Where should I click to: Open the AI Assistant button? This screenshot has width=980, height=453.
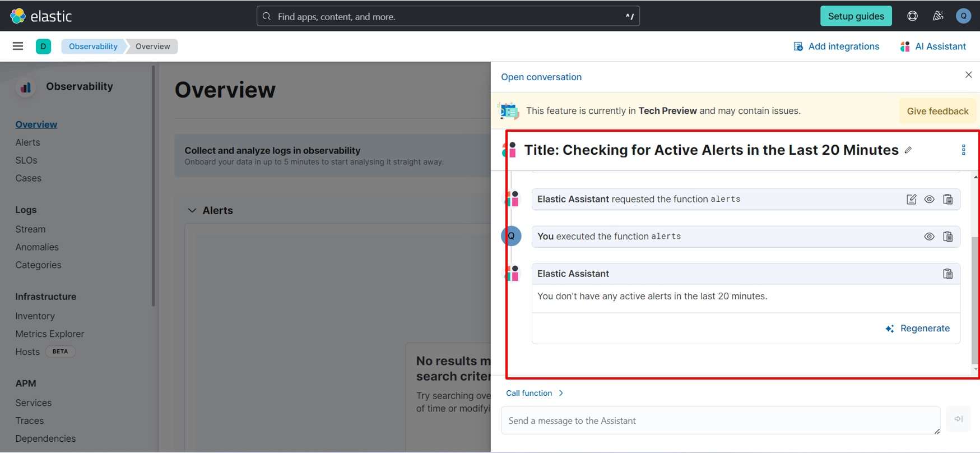click(x=933, y=47)
